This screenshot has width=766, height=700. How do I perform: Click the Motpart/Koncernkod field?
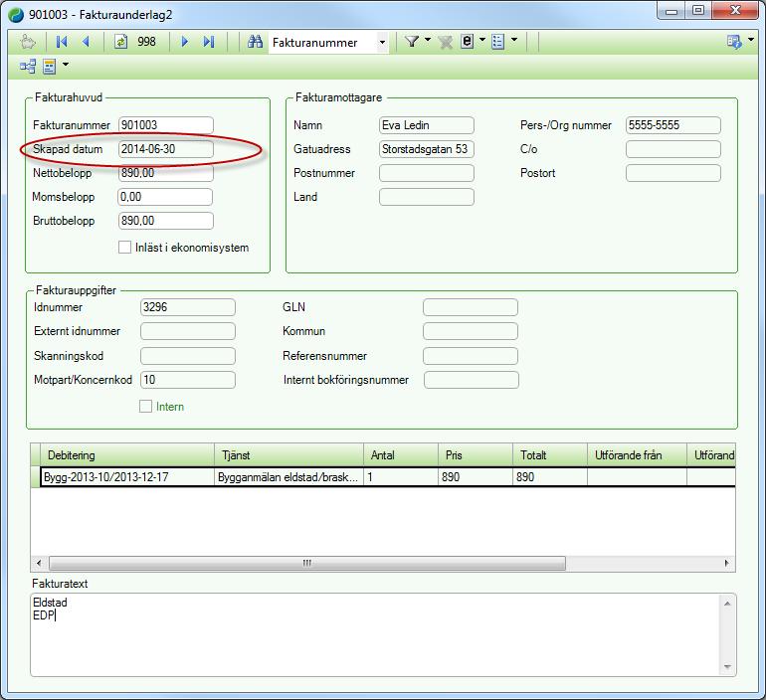pyautogui.click(x=188, y=380)
